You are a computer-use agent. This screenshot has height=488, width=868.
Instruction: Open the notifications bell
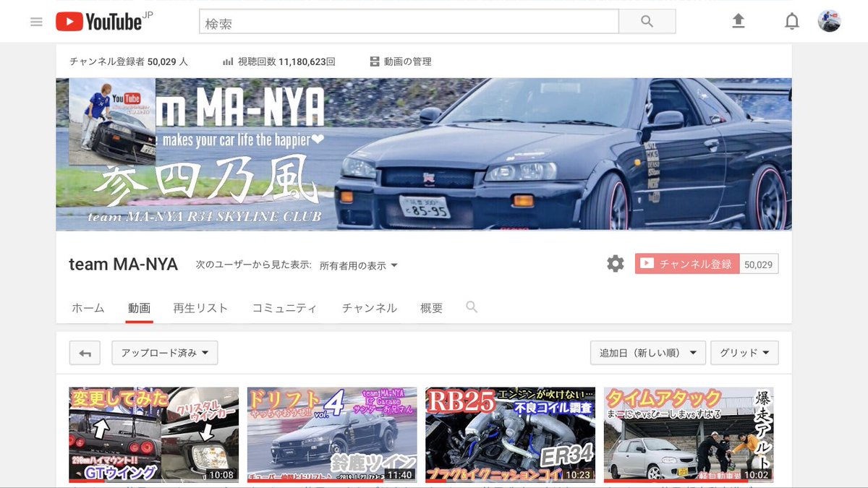(792, 22)
